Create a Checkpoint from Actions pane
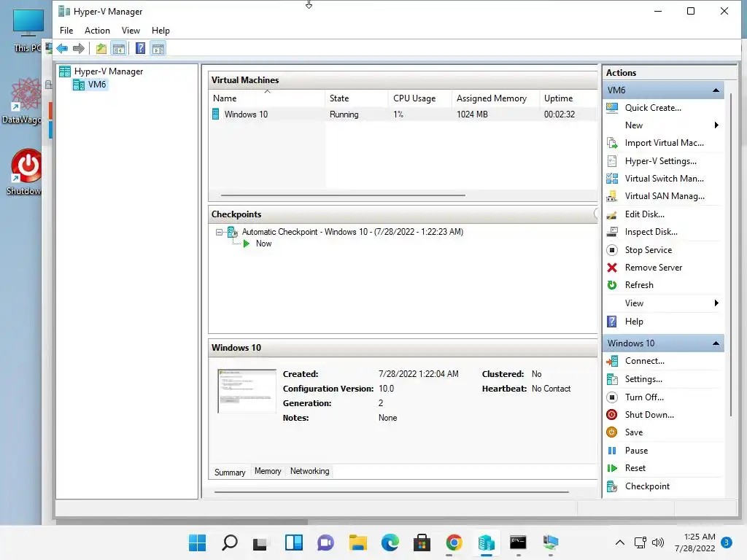Viewport: 747px width, 560px height. pyautogui.click(x=647, y=486)
